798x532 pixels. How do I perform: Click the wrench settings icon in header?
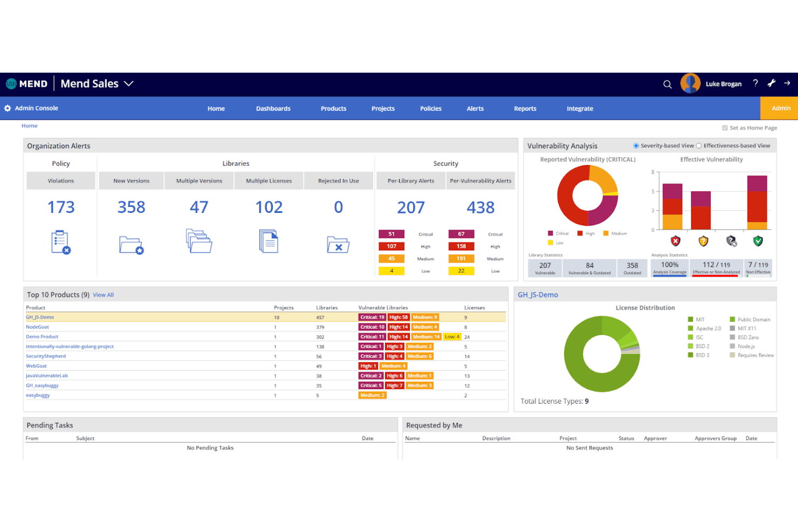point(772,83)
